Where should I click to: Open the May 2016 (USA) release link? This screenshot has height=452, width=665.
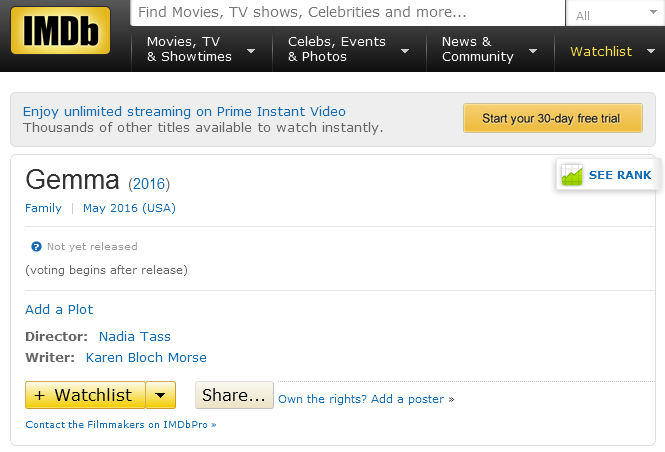click(x=129, y=208)
